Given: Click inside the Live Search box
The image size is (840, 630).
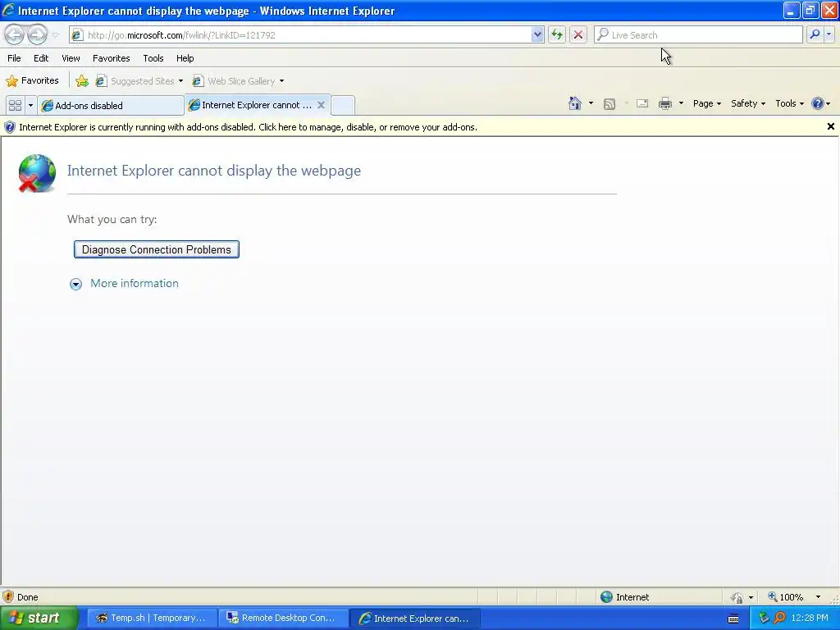Looking at the screenshot, I should [698, 34].
